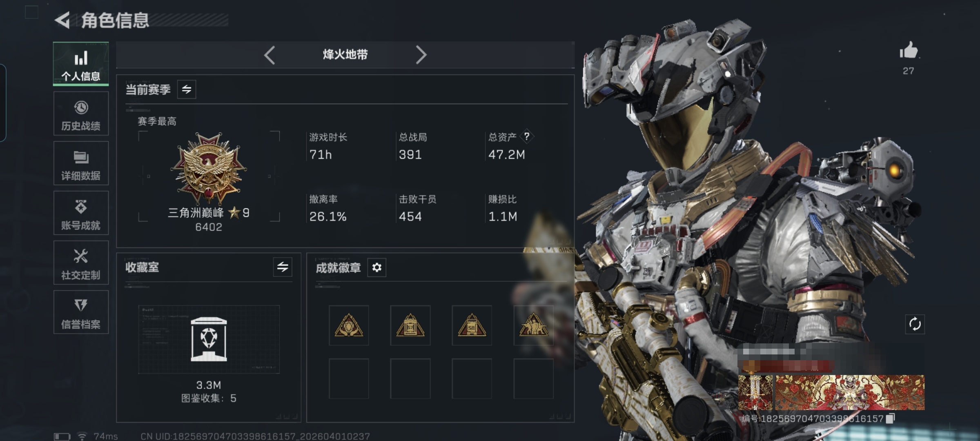
Task: Switch to previous mode with left chevron
Action: point(269,55)
